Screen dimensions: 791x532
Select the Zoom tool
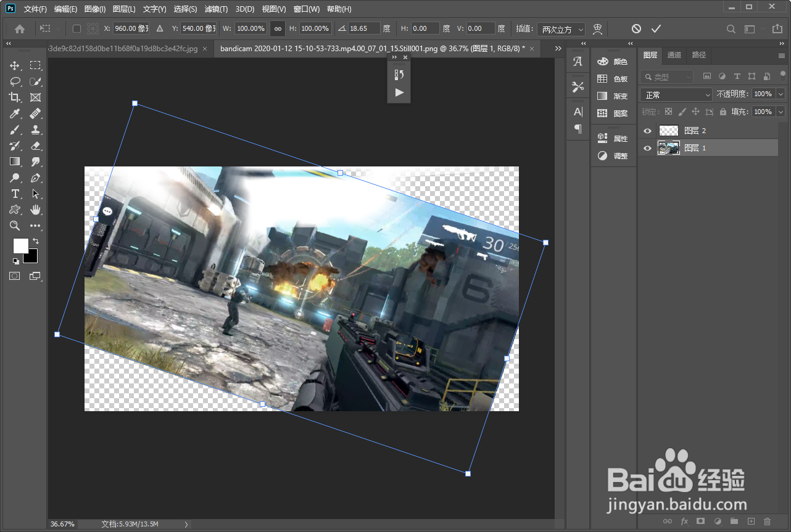tap(15, 226)
